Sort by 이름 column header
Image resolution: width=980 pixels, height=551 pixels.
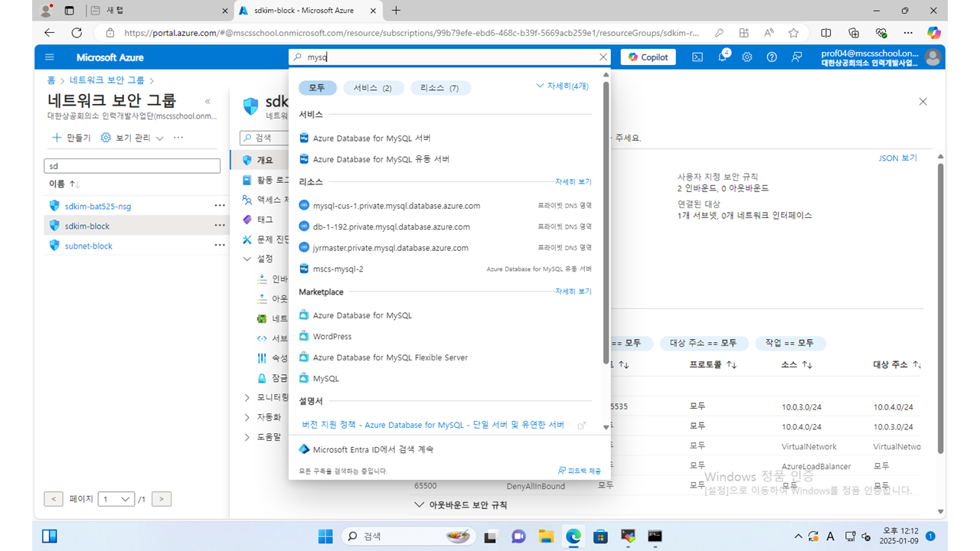[x=64, y=184]
